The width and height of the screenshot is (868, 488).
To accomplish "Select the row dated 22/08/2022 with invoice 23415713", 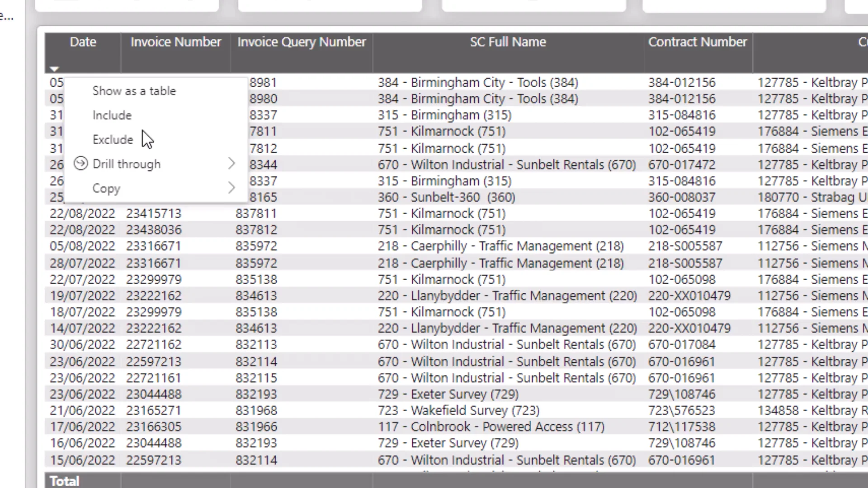I will (x=154, y=213).
